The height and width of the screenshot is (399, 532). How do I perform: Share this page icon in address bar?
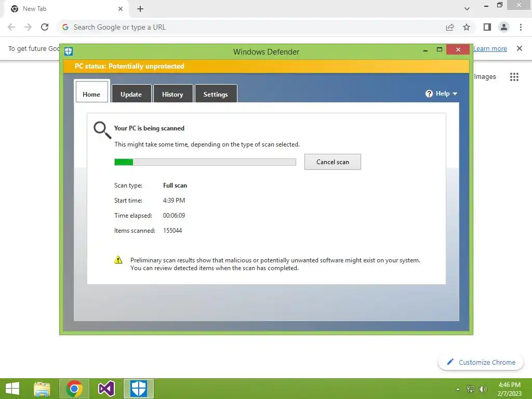pos(450,27)
